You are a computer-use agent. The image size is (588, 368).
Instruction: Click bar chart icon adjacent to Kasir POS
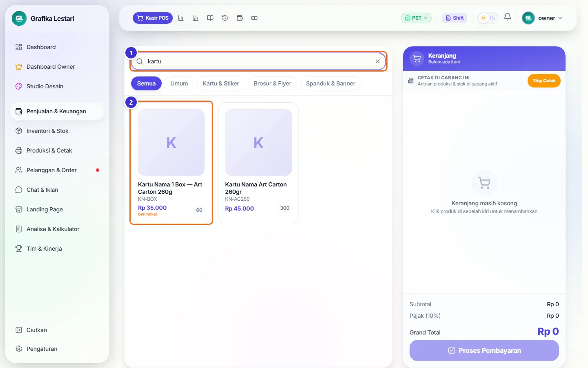click(181, 18)
